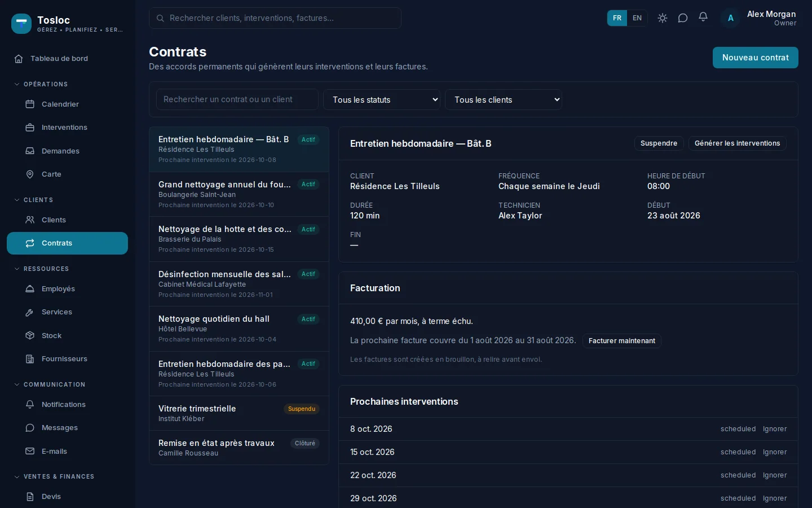Go to Calendrier in sidebar

point(67,104)
